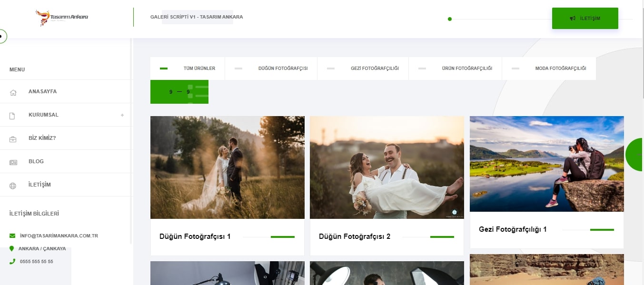
Task: Click the sidebar vertical scrollbar
Action: 131,141
